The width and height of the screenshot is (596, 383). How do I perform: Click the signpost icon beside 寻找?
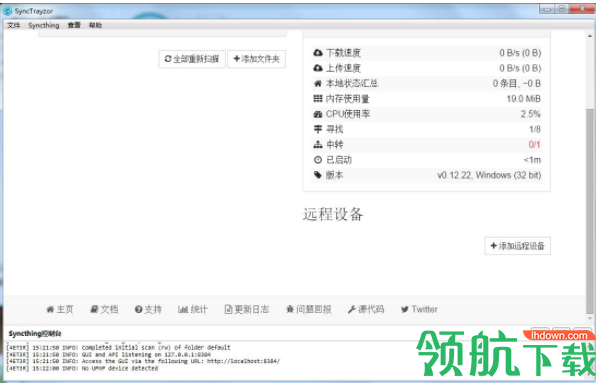(x=318, y=129)
